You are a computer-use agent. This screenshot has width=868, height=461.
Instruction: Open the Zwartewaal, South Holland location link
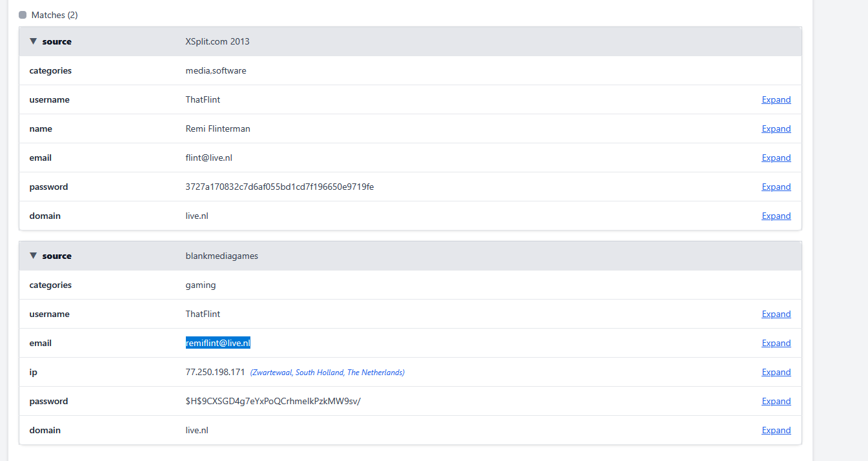tap(327, 373)
